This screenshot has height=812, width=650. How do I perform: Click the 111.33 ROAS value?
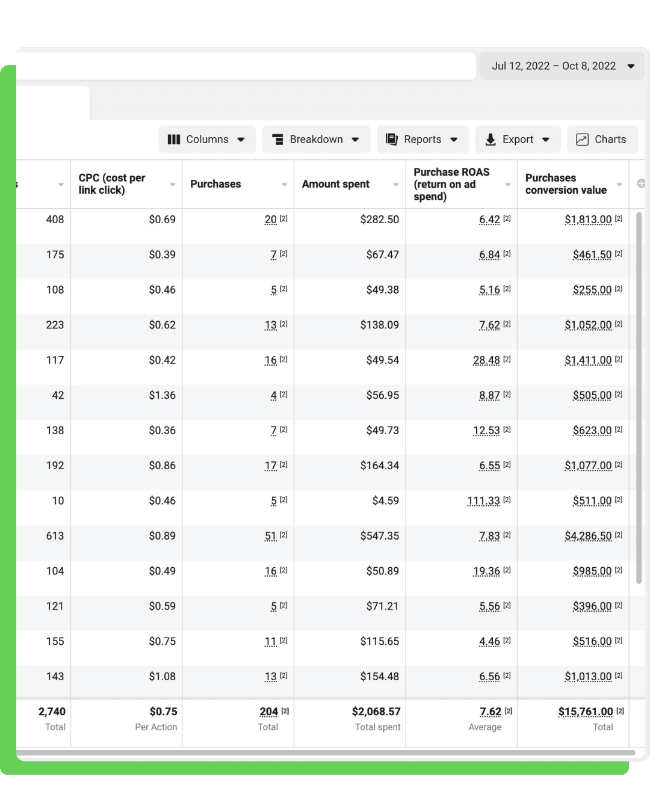tap(483, 500)
